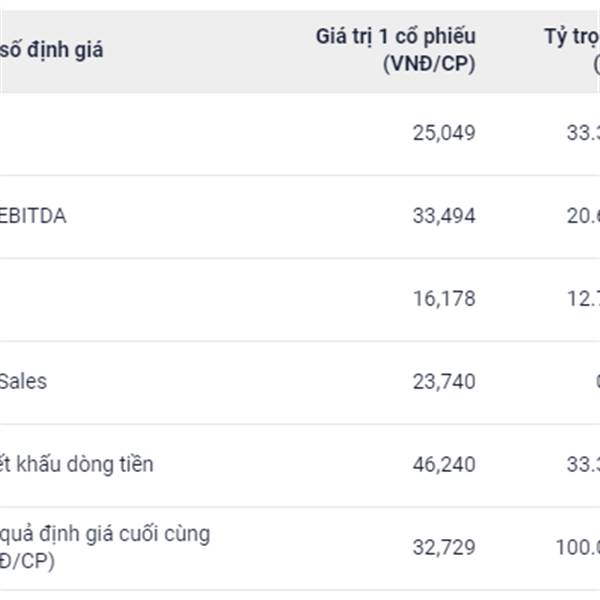Click the 'quả định giá cuối cùng' label

105,534
